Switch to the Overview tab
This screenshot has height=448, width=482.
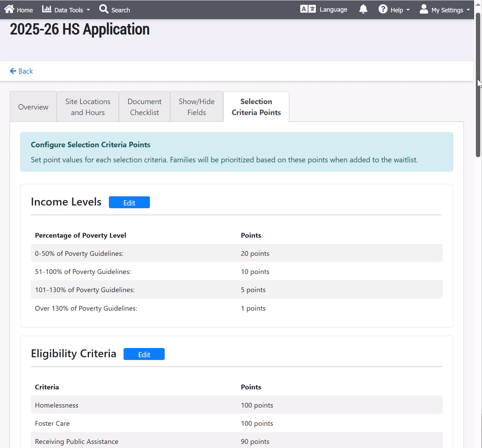click(33, 107)
